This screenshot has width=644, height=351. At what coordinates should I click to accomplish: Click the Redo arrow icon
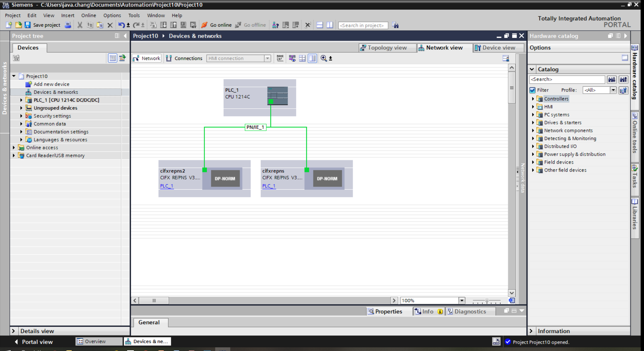pyautogui.click(x=136, y=25)
